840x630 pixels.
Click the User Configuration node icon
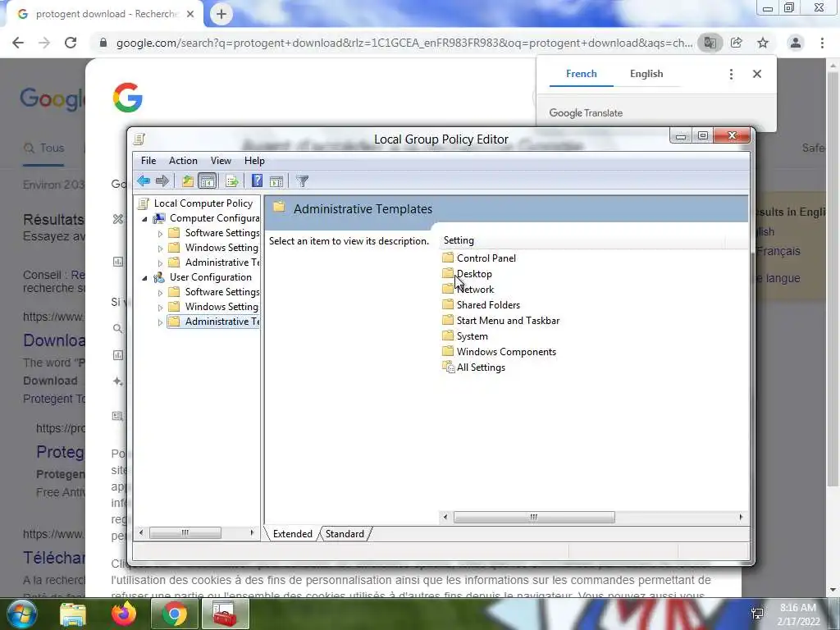159,277
